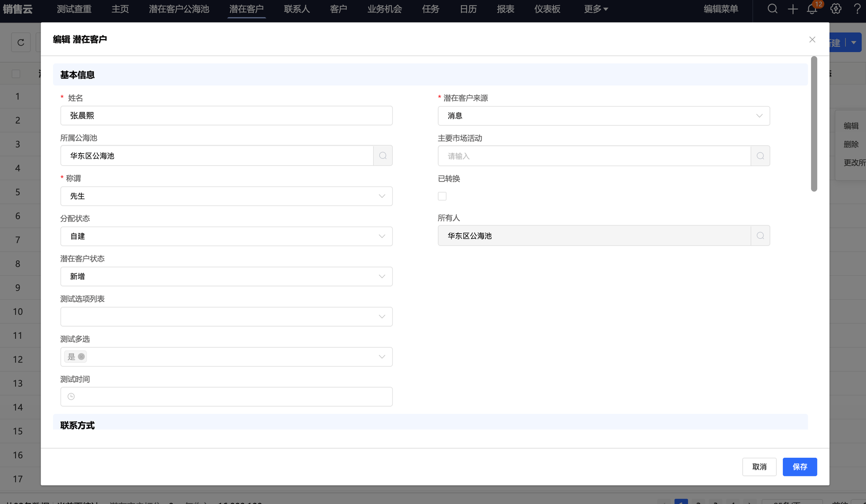The width and height of the screenshot is (866, 504).
Task: Open the 称谓 dropdown showing 先生
Action: coord(226,196)
